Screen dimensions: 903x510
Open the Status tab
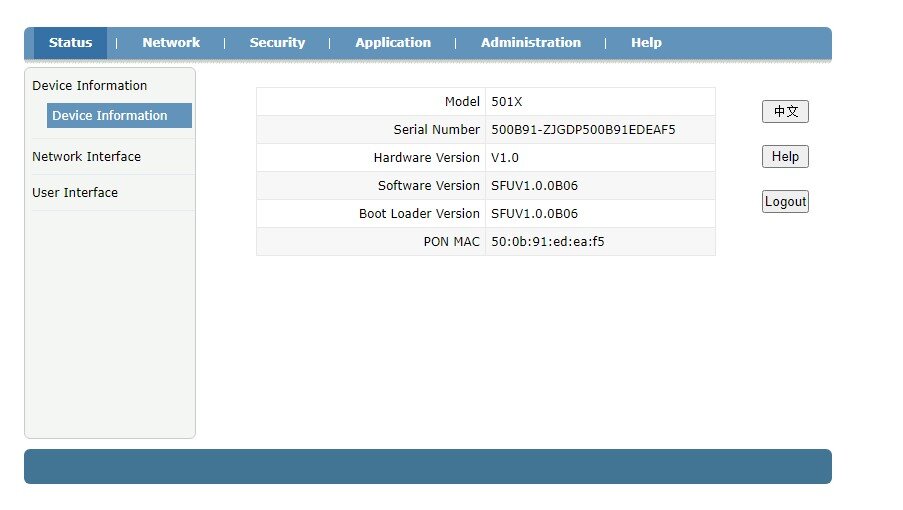70,43
